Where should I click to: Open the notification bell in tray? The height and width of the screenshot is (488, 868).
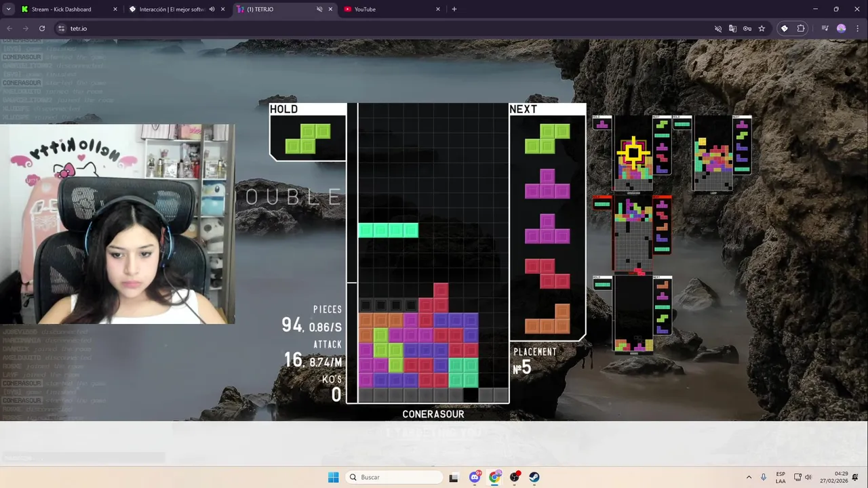[x=856, y=477]
